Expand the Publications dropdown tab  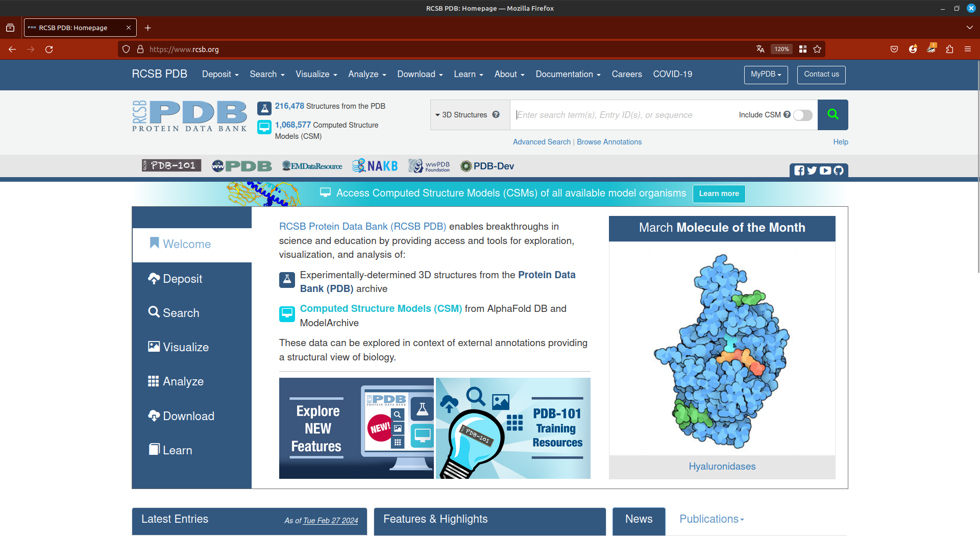point(712,519)
